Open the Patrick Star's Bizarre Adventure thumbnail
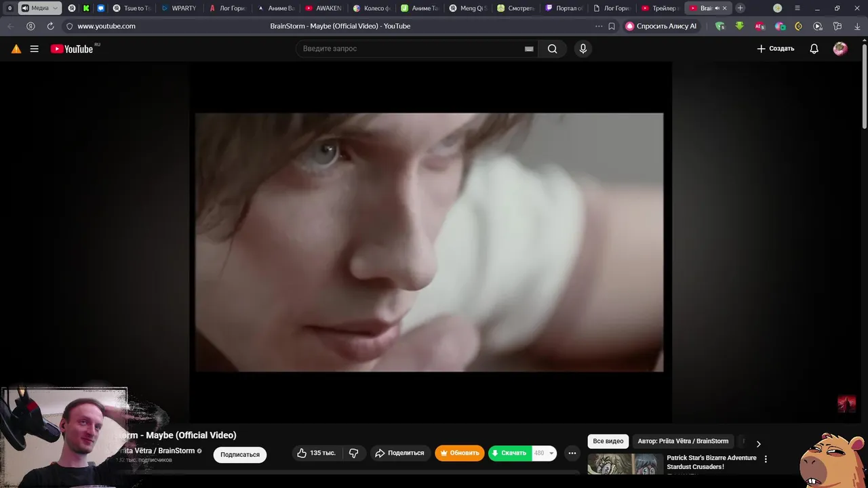The height and width of the screenshot is (488, 868). pos(625,464)
